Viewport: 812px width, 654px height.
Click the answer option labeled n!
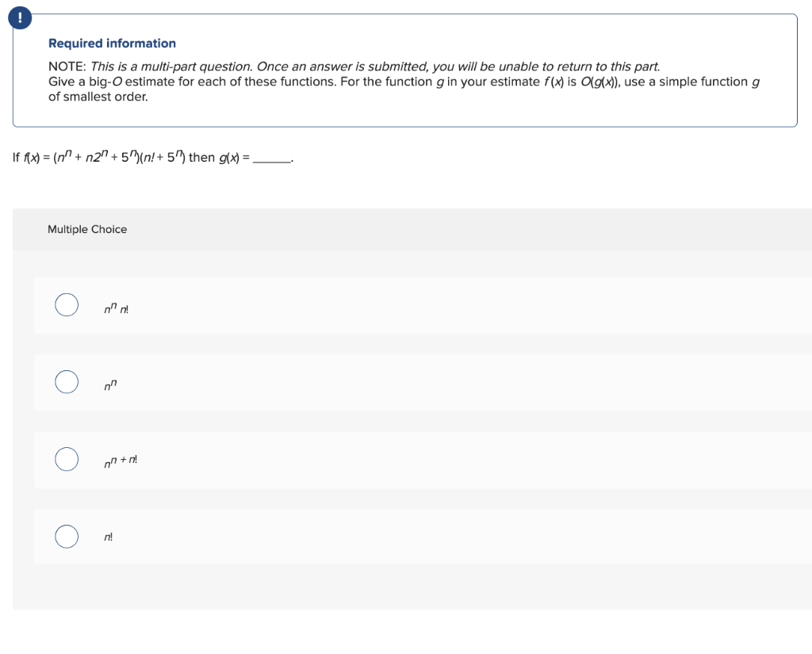(x=109, y=537)
